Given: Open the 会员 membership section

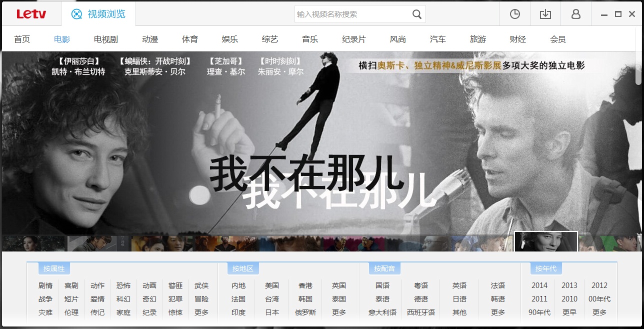Looking at the screenshot, I should [558, 38].
